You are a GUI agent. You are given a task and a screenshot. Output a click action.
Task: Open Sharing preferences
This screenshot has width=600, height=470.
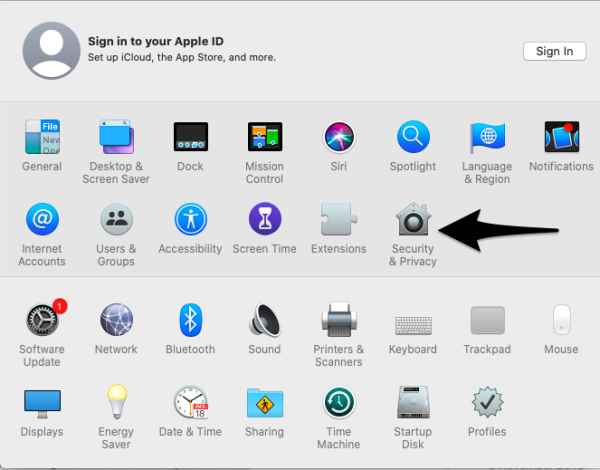265,403
